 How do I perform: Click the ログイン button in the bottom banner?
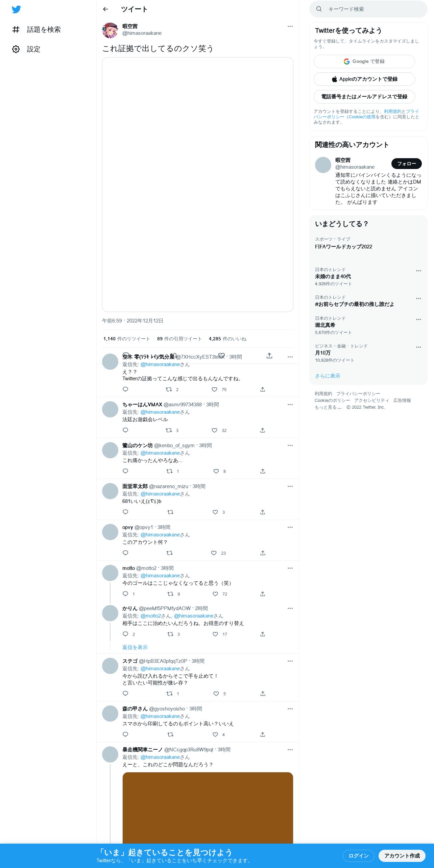[x=358, y=856]
